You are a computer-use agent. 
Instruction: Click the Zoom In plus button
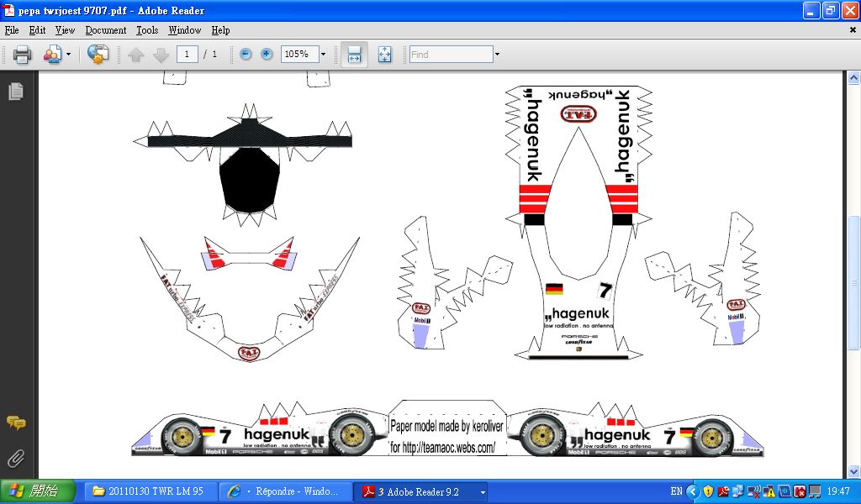[x=267, y=55]
